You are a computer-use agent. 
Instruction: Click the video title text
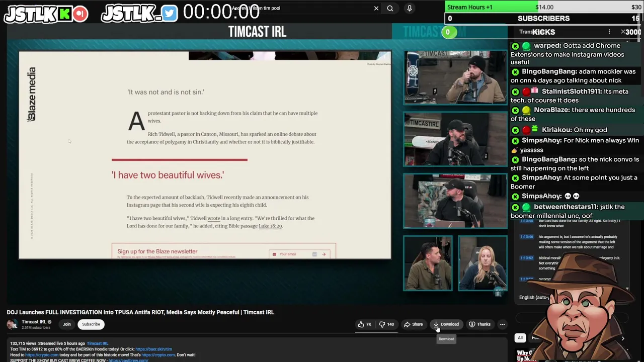click(x=140, y=312)
